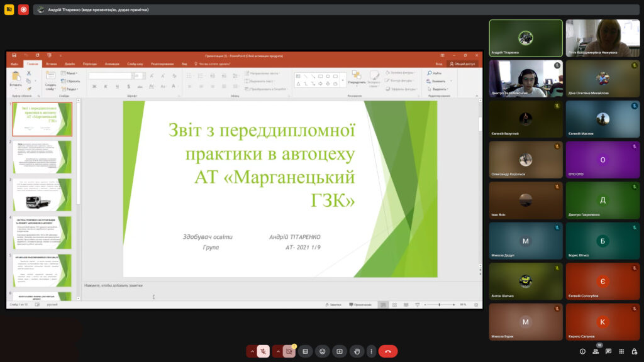The width and height of the screenshot is (644, 362).
Task: Expand the shapes gallery arrow
Action: 343,80
